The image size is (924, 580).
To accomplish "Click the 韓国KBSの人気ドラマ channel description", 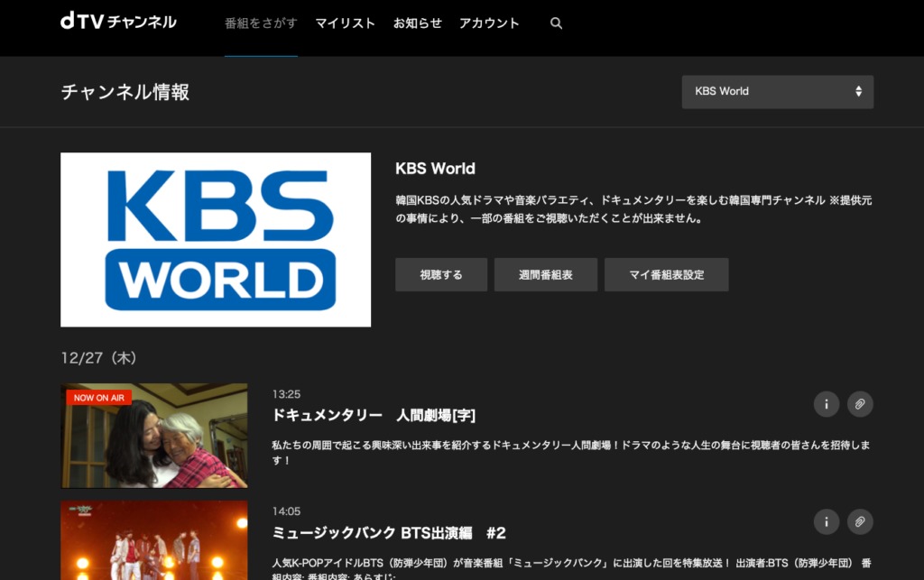I will coord(633,209).
